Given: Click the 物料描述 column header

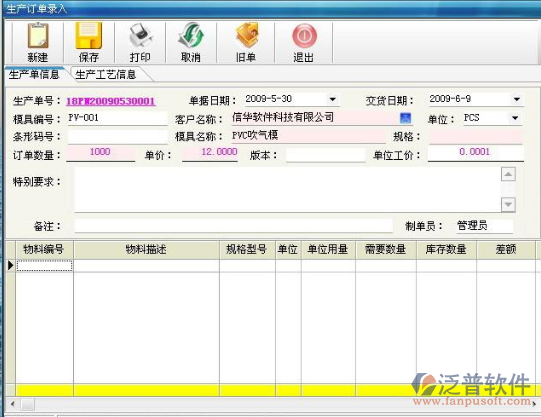Looking at the screenshot, I should click(146, 249).
